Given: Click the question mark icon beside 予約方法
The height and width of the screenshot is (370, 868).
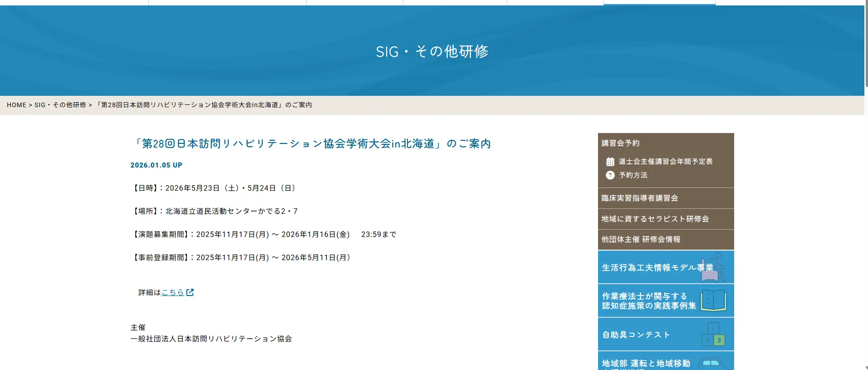Looking at the screenshot, I should pos(610,175).
